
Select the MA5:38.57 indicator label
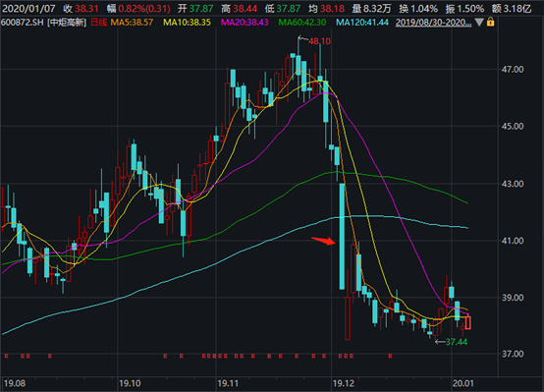[x=132, y=23]
